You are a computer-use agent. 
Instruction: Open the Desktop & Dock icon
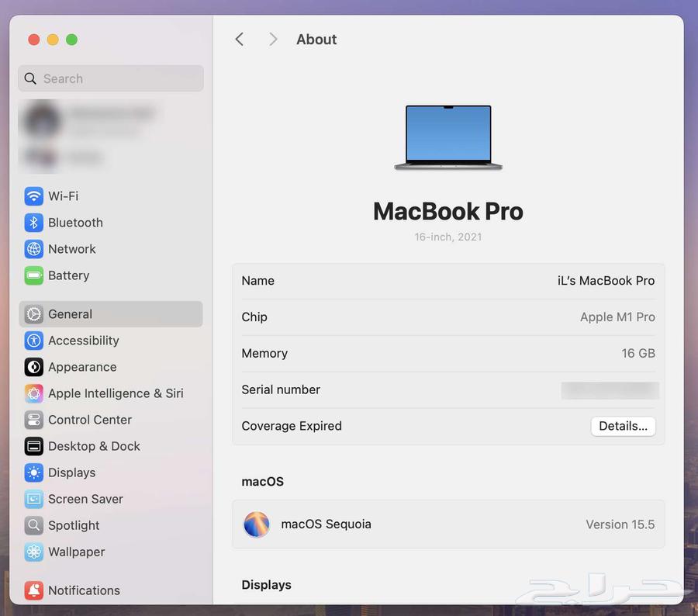tap(33, 446)
